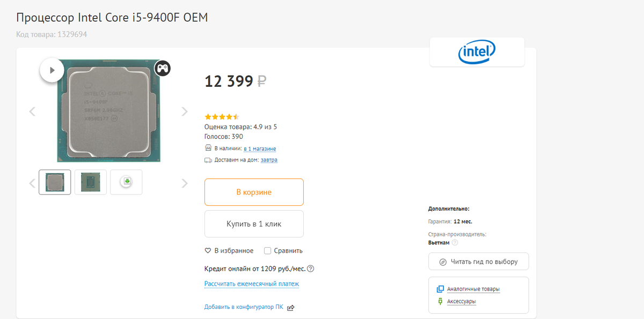Open the share icon next to 'Добавить в конфигуратор ПК'
644x319 pixels.
point(290,307)
